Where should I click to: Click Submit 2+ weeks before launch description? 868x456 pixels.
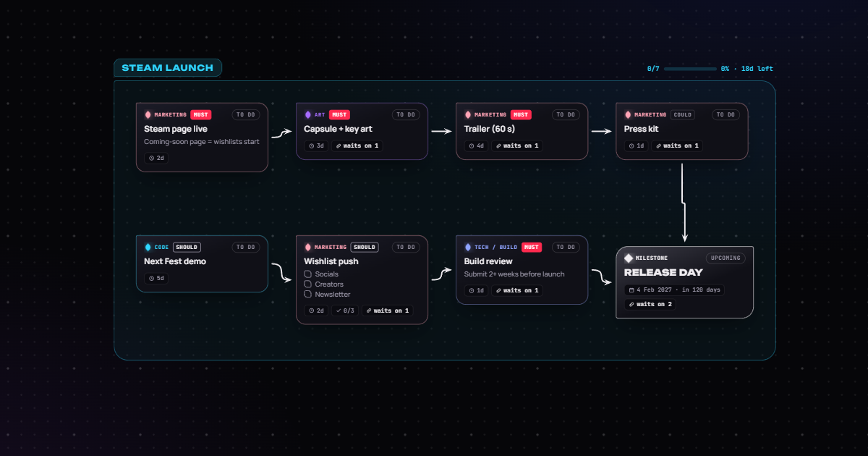pos(514,274)
